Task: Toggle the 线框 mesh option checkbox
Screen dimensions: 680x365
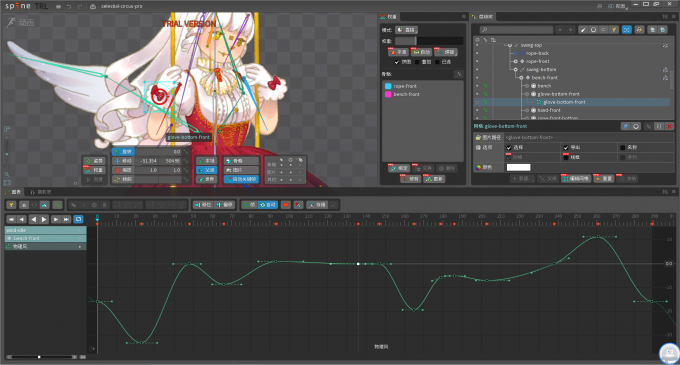Action: pyautogui.click(x=566, y=157)
